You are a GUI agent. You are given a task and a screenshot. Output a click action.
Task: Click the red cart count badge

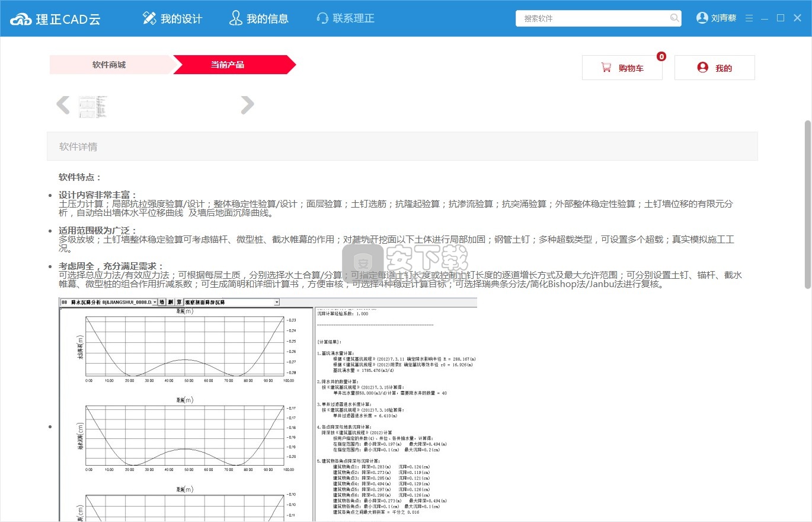click(661, 57)
